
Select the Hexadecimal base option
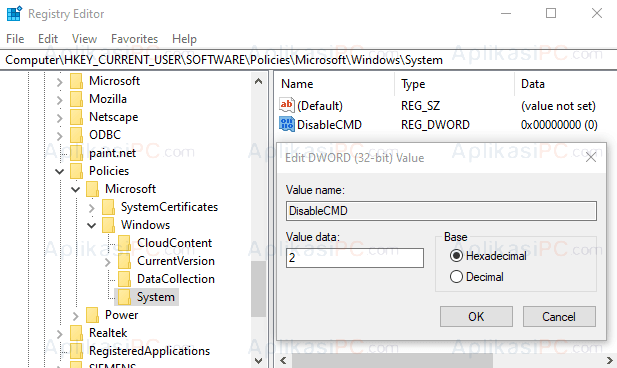(456, 256)
